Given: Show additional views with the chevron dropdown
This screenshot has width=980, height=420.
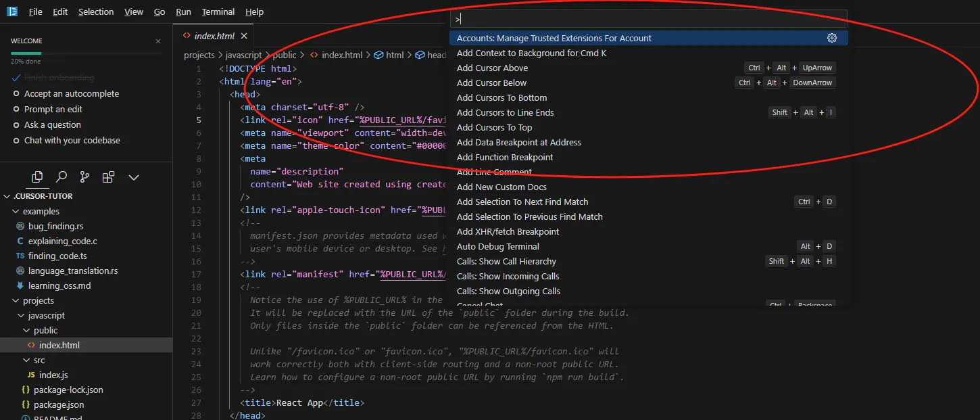Looking at the screenshot, I should pyautogui.click(x=134, y=177).
